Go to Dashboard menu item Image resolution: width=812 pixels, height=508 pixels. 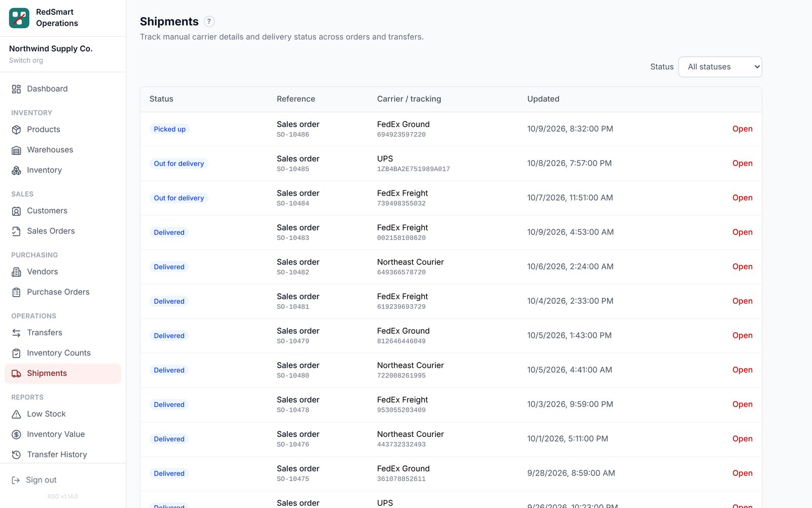tap(63, 89)
